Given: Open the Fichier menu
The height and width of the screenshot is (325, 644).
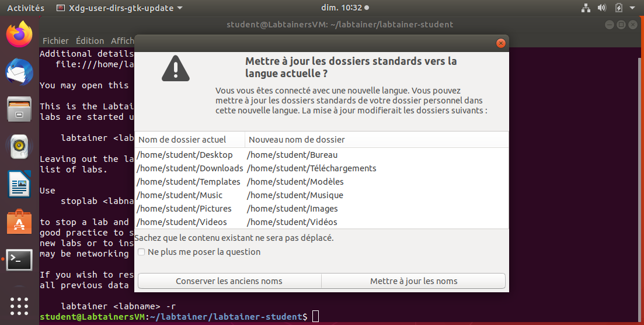Looking at the screenshot, I should pyautogui.click(x=55, y=41).
